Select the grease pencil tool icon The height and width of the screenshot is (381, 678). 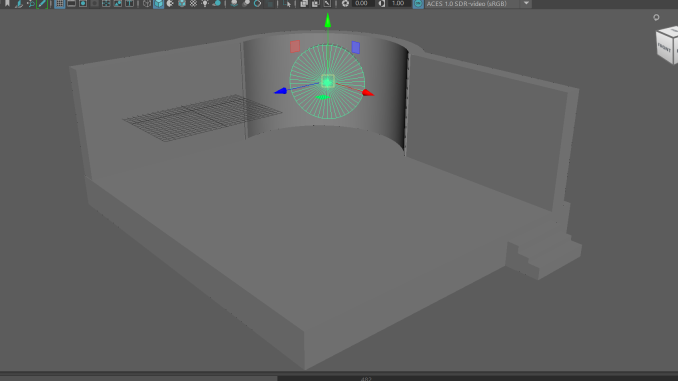point(42,3)
